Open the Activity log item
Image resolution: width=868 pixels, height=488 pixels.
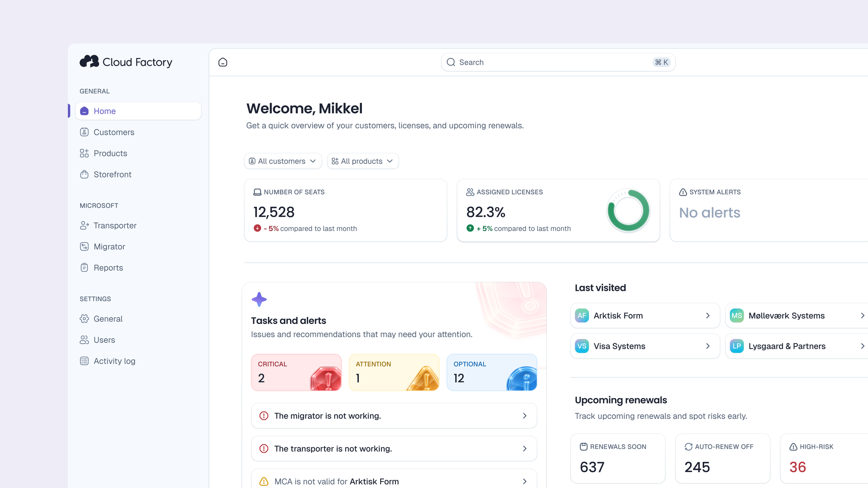pos(138,361)
